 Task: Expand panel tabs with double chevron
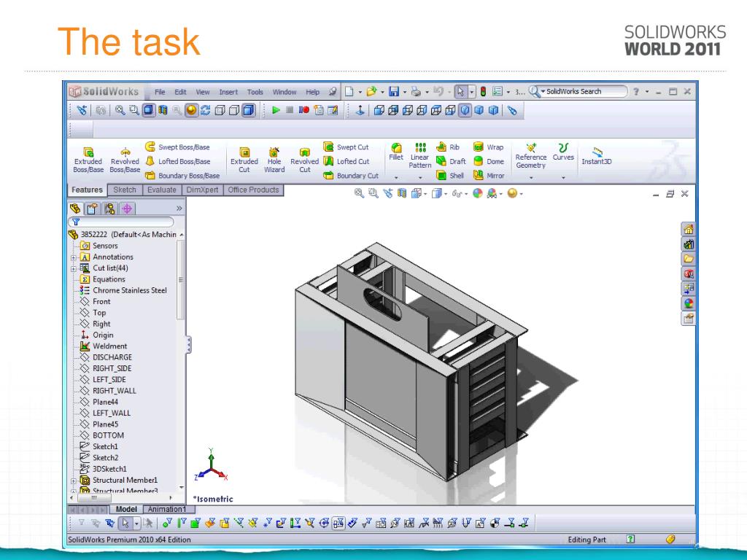pyautogui.click(x=179, y=209)
